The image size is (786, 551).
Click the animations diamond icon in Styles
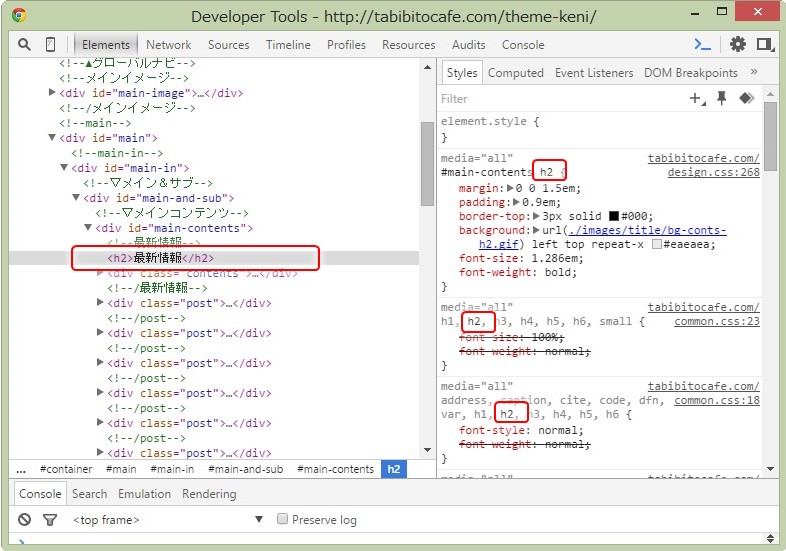pos(746,98)
